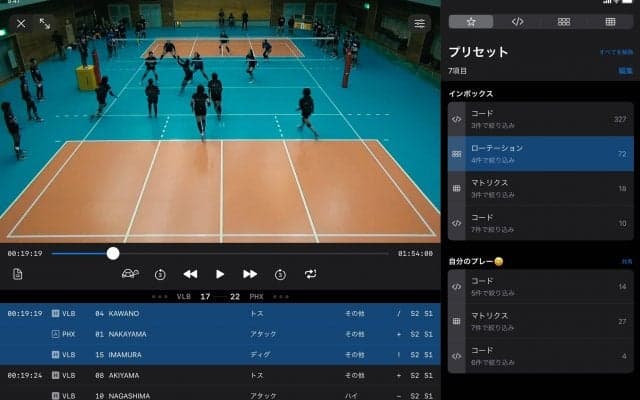Click the VLB team badge on KAWANO row
640x400 pixels.
(56, 313)
